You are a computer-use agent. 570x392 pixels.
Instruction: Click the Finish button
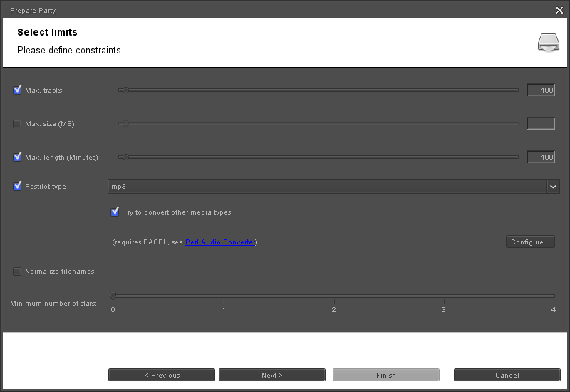tap(386, 376)
